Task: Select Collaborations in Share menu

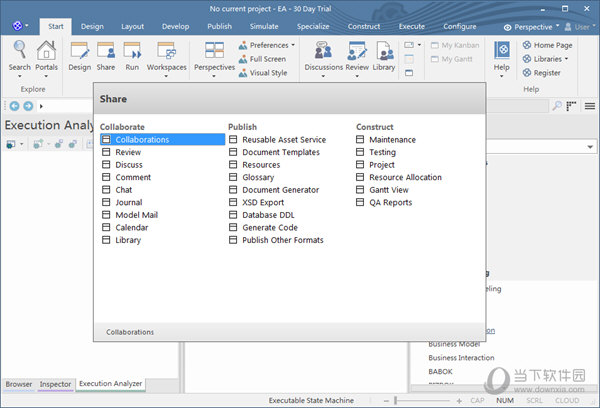Action: (163, 139)
